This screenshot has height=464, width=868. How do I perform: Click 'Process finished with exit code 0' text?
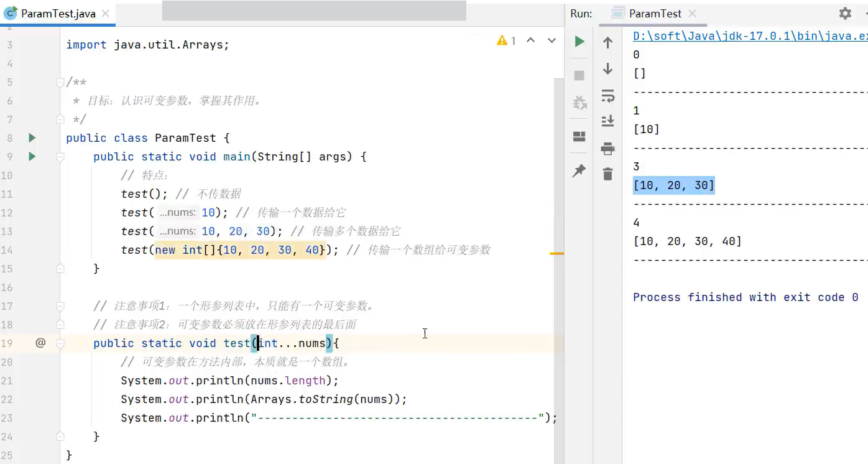point(746,297)
